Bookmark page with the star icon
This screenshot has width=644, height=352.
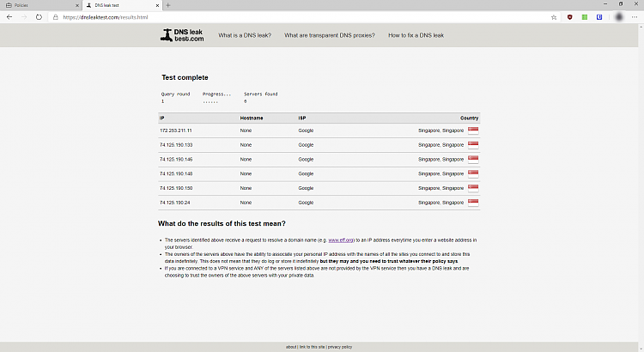click(554, 17)
